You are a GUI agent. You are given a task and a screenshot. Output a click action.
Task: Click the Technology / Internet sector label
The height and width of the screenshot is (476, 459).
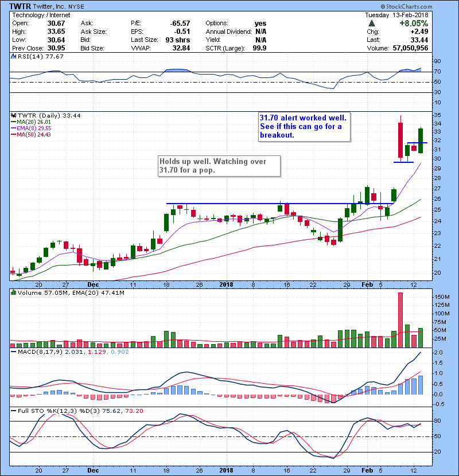[41, 15]
